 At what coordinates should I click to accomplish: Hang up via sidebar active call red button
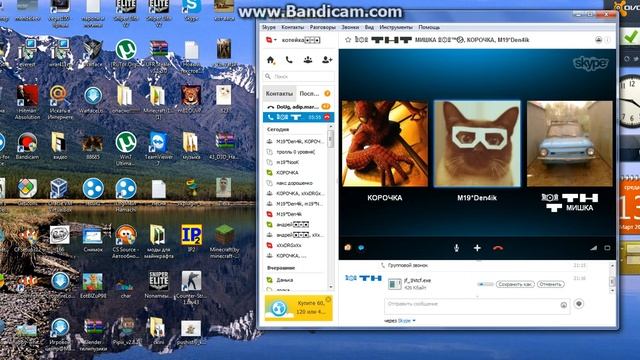(327, 117)
